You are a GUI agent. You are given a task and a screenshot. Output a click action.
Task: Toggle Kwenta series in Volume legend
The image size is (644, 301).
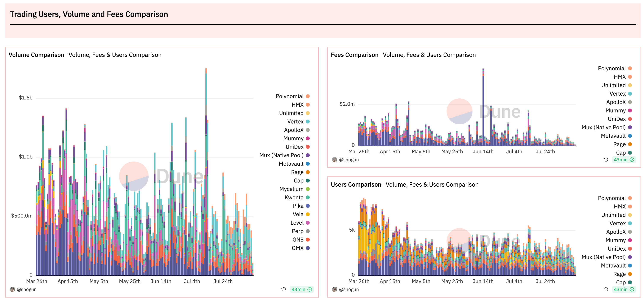pyautogui.click(x=297, y=197)
